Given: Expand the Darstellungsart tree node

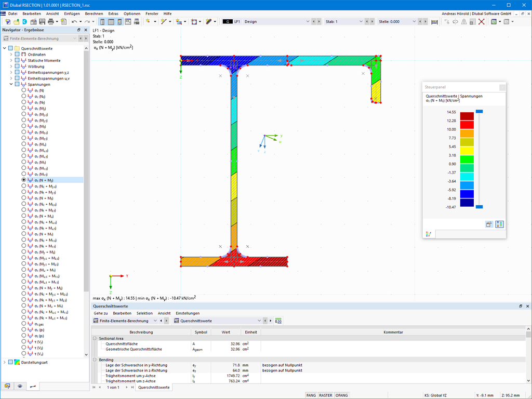Looking at the screenshot, I should 4,362.
